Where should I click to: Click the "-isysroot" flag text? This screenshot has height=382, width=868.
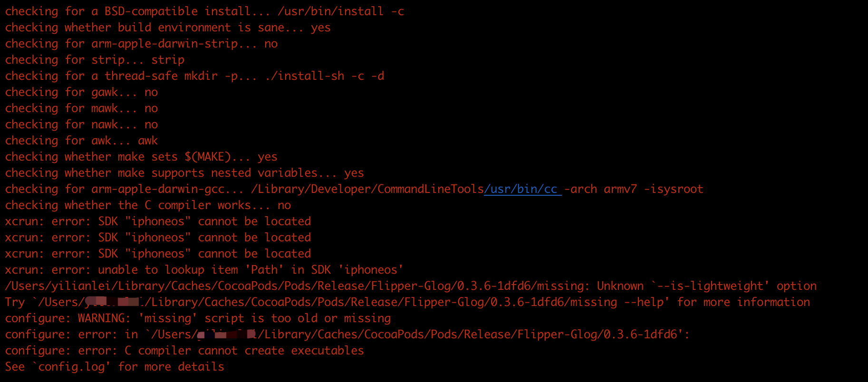coord(673,189)
